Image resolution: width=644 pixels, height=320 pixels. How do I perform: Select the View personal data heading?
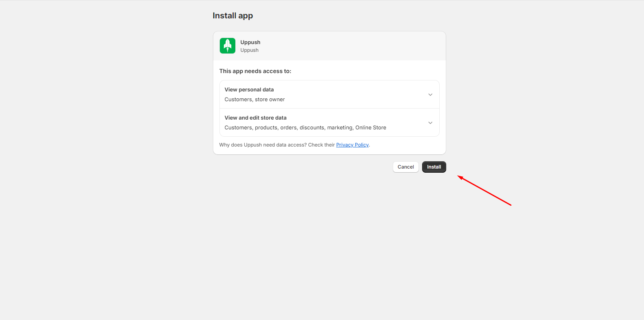[249, 90]
